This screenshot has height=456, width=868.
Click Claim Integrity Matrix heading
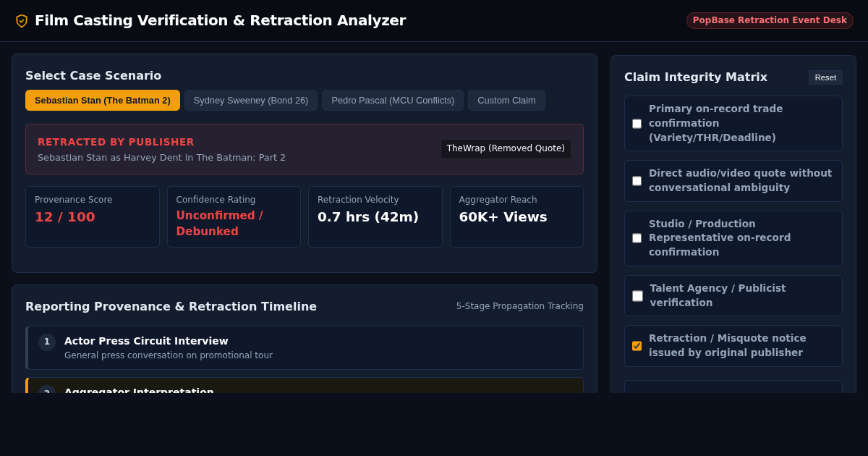[696, 77]
